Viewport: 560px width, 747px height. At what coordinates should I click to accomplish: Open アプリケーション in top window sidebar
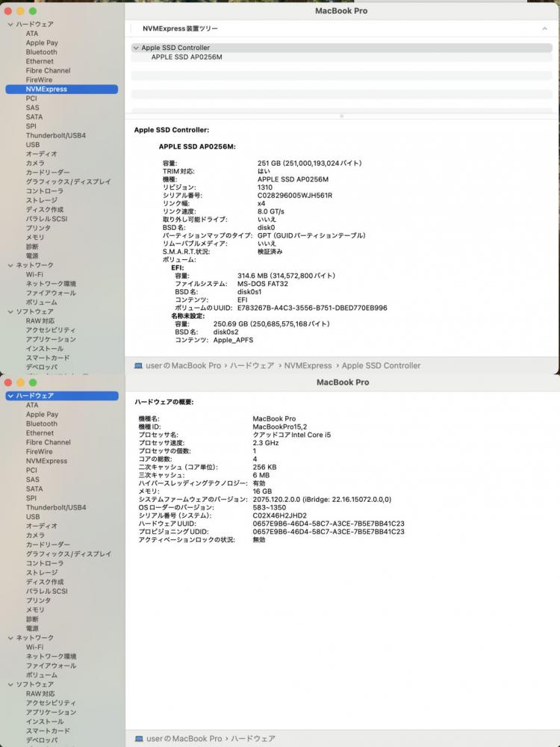[x=51, y=340]
